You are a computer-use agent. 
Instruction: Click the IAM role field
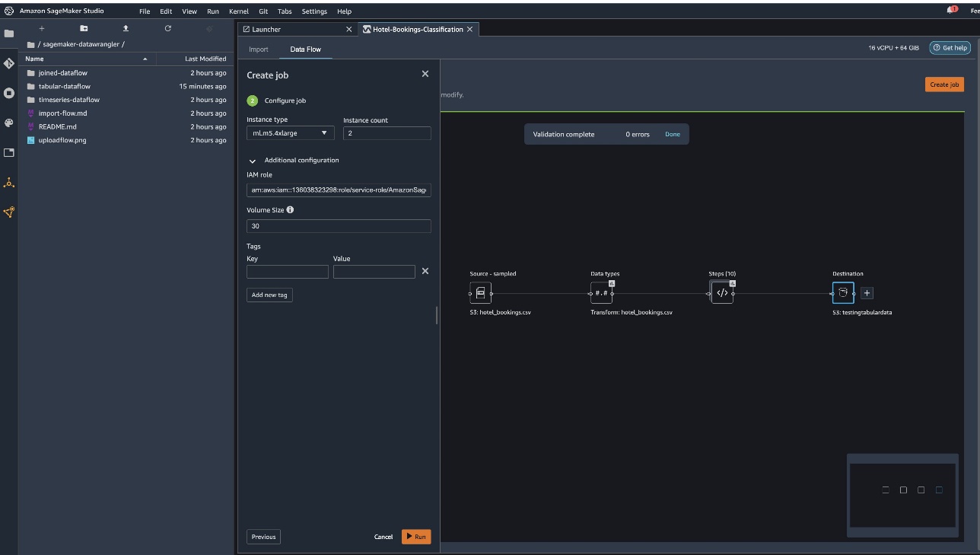click(x=339, y=190)
